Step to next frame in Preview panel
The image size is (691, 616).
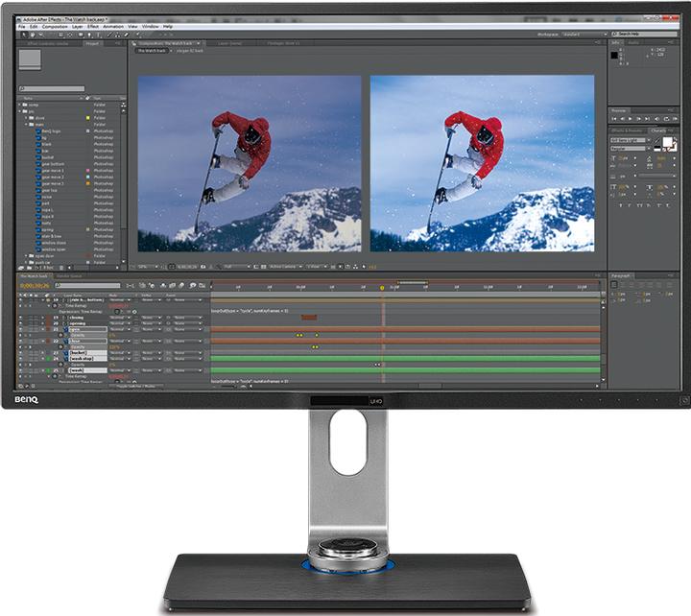pyautogui.click(x=639, y=119)
